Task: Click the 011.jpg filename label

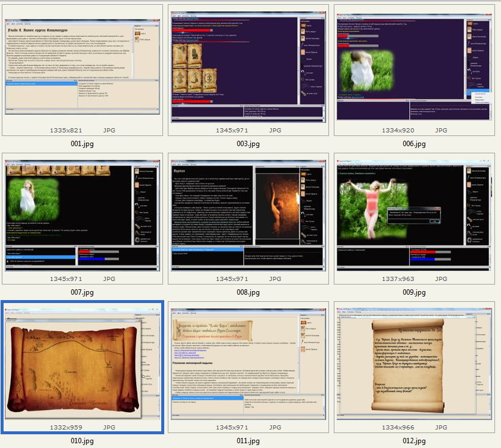Action: [248, 441]
